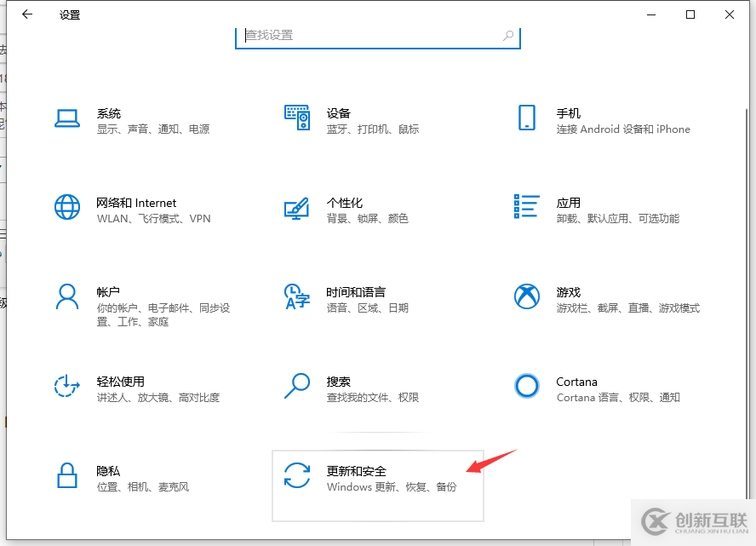The height and width of the screenshot is (546, 756).
Task: Open the 隐私 padlock icon
Action: click(67, 475)
